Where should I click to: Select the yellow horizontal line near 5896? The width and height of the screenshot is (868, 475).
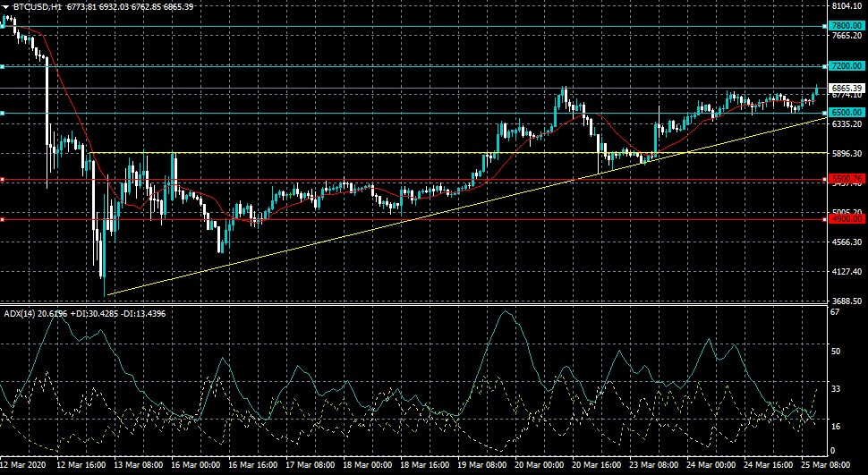459,152
